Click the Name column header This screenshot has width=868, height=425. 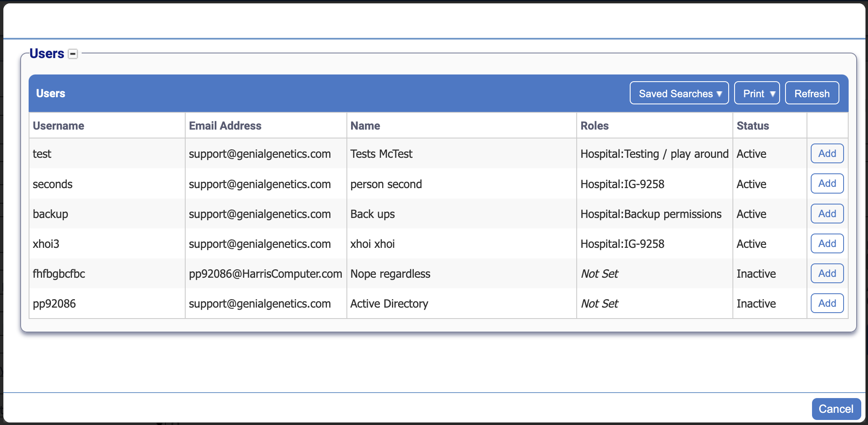tap(365, 125)
